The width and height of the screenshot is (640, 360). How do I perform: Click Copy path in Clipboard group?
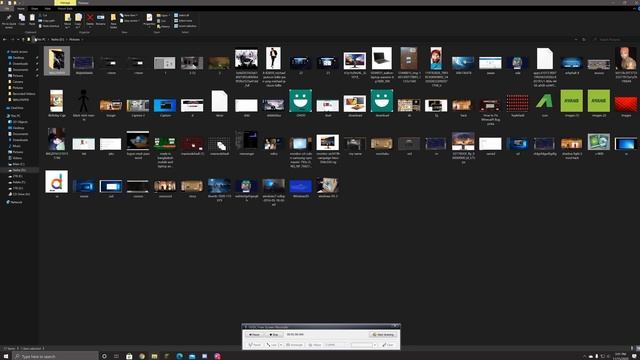[47, 20]
